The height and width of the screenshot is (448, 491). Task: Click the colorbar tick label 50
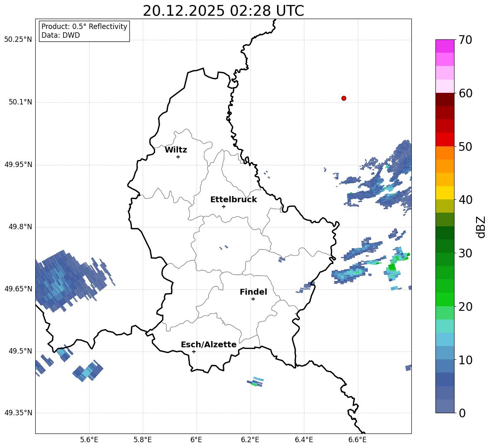click(465, 146)
